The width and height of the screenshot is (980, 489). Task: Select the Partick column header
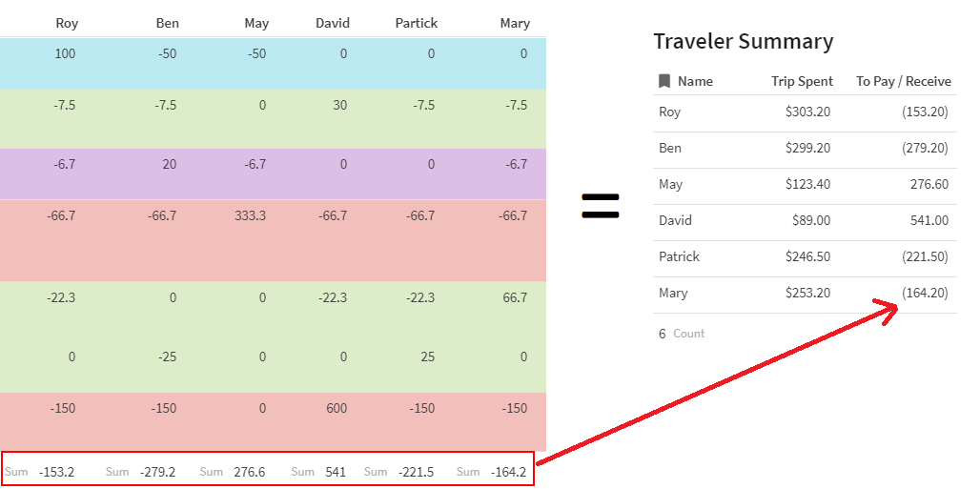tap(417, 24)
